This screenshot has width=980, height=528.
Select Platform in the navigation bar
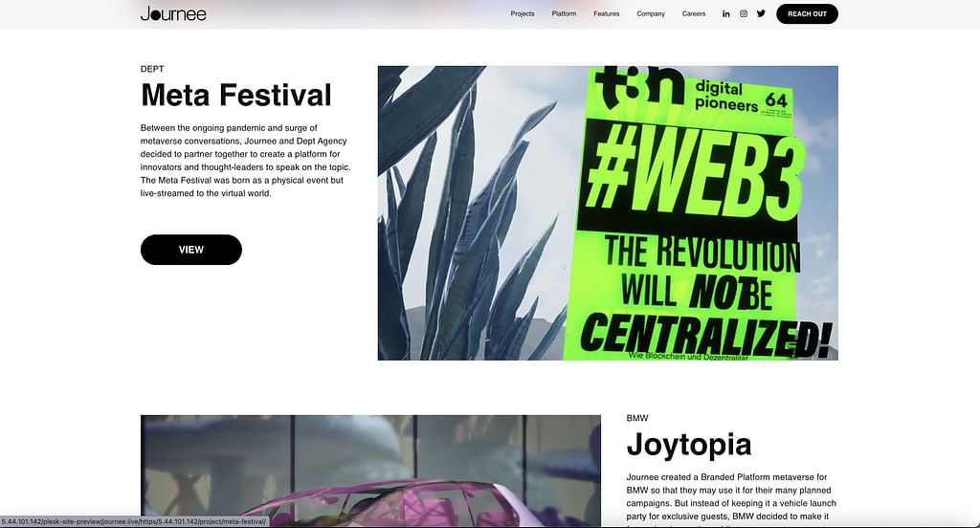[564, 13]
